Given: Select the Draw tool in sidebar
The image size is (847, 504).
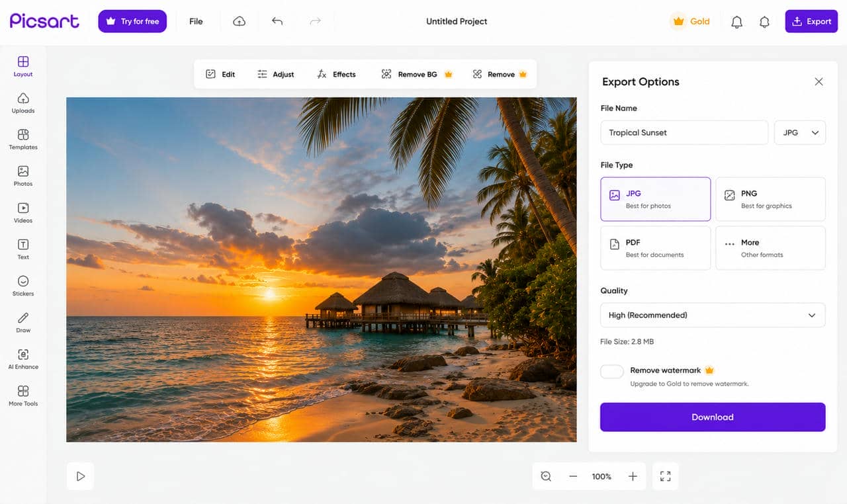Looking at the screenshot, I should coord(23,322).
